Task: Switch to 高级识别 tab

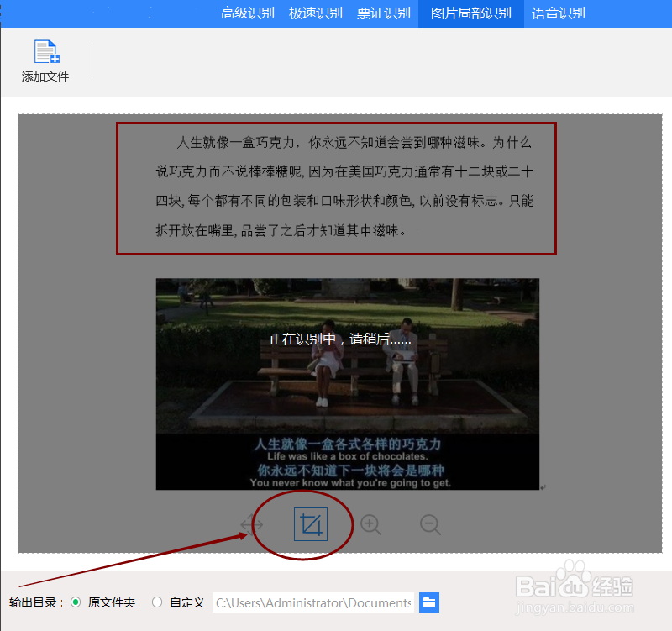Action: (247, 13)
